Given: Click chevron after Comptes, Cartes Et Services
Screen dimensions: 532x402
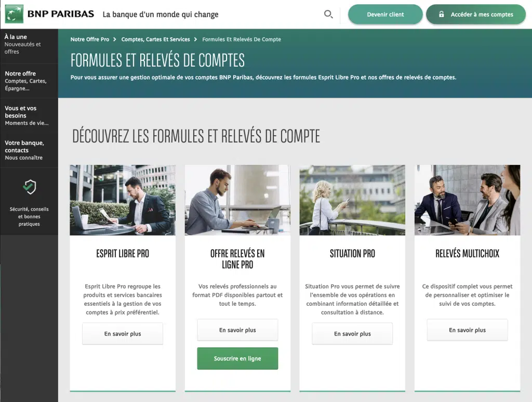Looking at the screenshot, I should point(195,40).
